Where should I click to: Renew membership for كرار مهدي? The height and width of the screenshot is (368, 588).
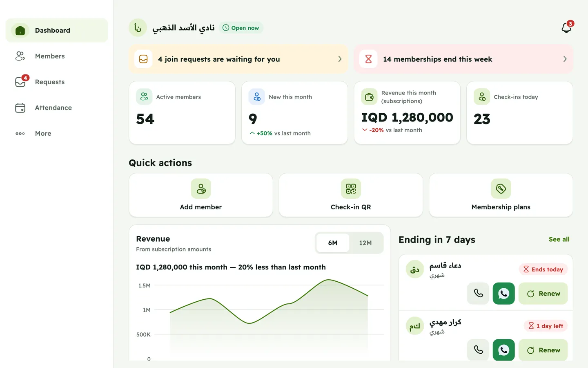[543, 350]
